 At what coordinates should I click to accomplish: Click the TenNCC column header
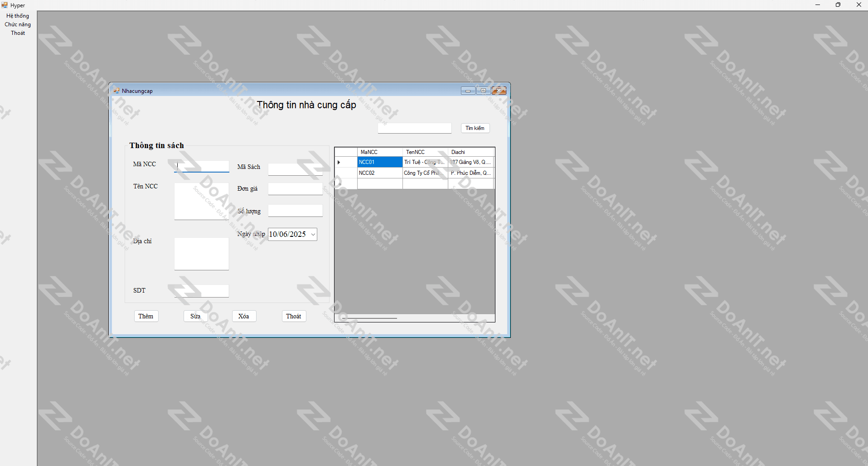click(425, 152)
